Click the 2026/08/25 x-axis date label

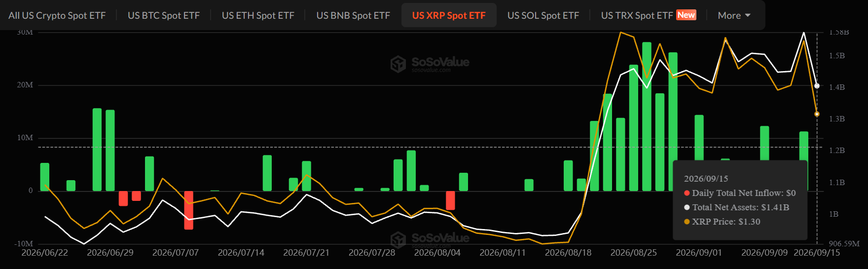pyautogui.click(x=634, y=253)
